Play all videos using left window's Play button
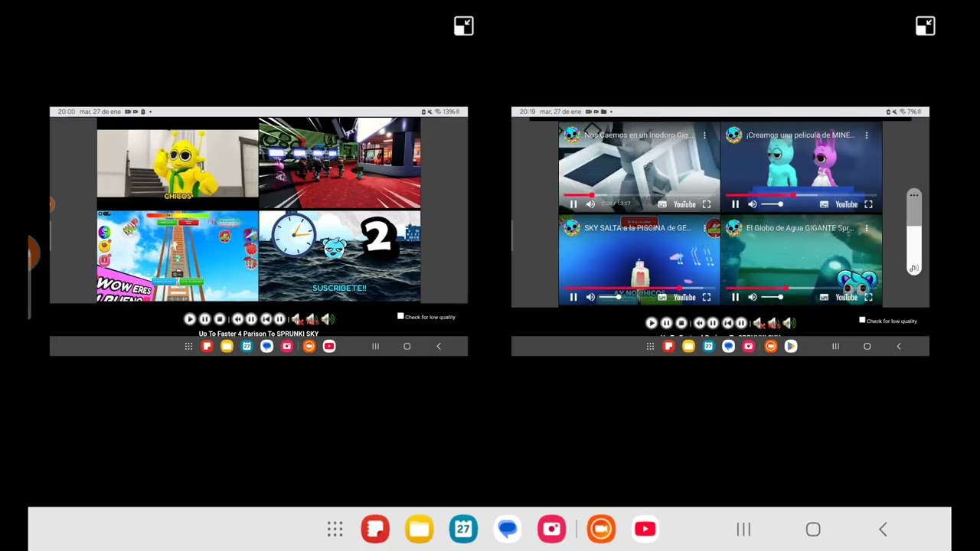 tap(190, 319)
